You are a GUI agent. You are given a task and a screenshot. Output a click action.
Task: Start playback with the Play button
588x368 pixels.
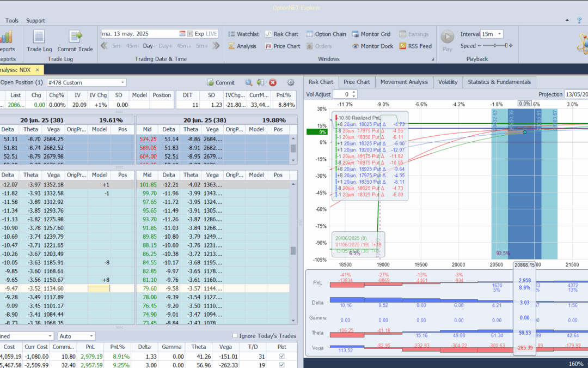(x=447, y=41)
